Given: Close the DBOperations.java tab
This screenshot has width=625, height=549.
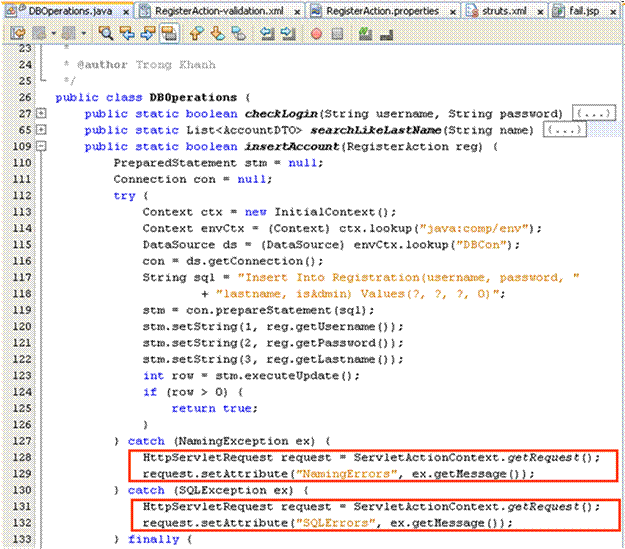Looking at the screenshot, I should point(126,12).
